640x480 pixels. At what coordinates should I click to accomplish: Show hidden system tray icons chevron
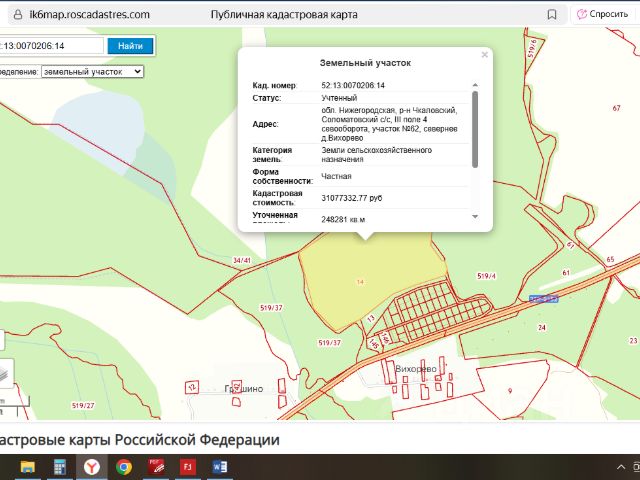coord(621,467)
